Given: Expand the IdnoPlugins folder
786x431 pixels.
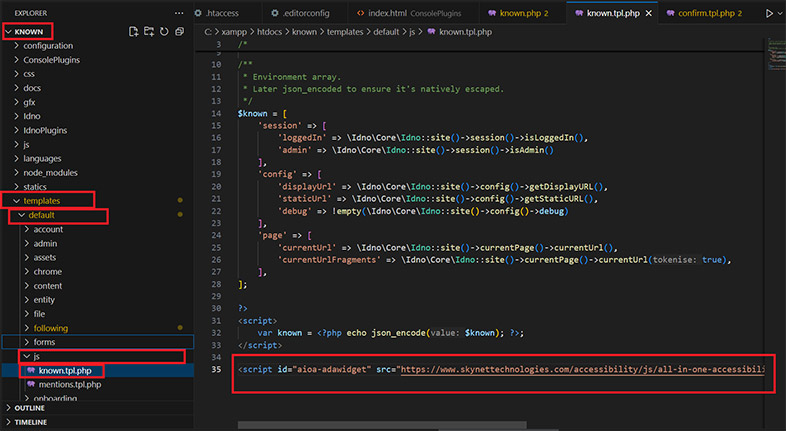Looking at the screenshot, I should [45, 130].
